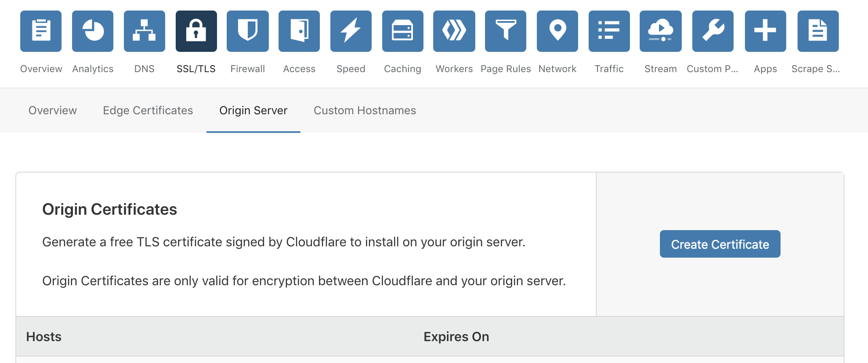Click the Workers text label
Viewport: 868px width, 363px height.
pos(454,69)
